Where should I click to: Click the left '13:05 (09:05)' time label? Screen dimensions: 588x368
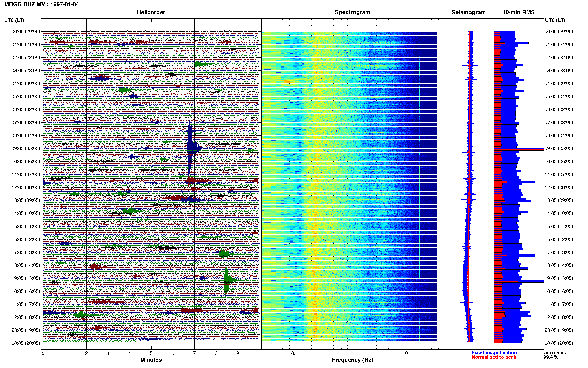coord(26,200)
